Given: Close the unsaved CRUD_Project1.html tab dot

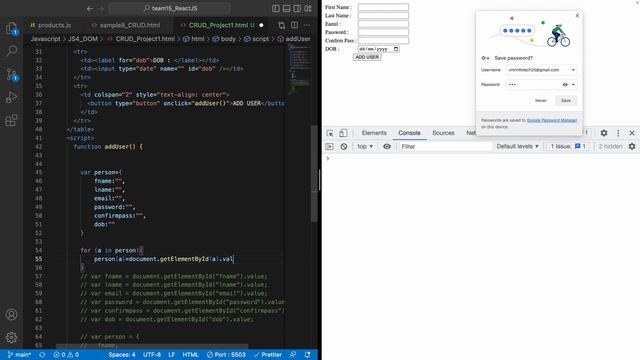Looking at the screenshot, I should point(261,25).
